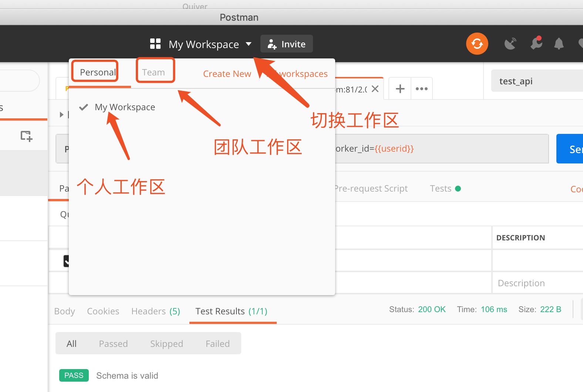Click the sidebar search field
This screenshot has width=583, height=392.
point(19,81)
